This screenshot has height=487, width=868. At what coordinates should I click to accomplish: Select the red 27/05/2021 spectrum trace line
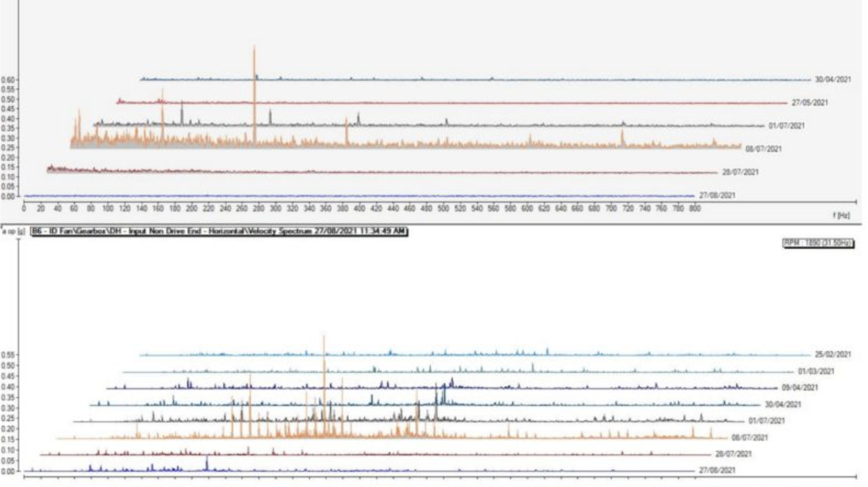(x=452, y=103)
